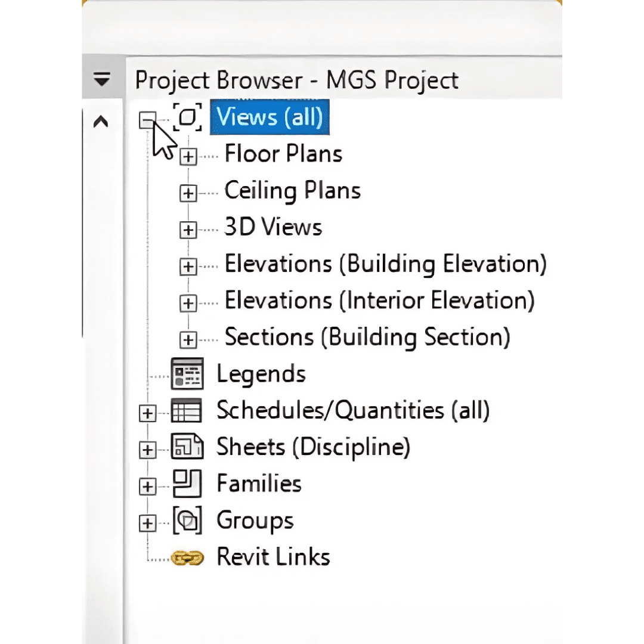Open the panel options dropdown arrow
This screenshot has height=644, width=644.
(103, 79)
